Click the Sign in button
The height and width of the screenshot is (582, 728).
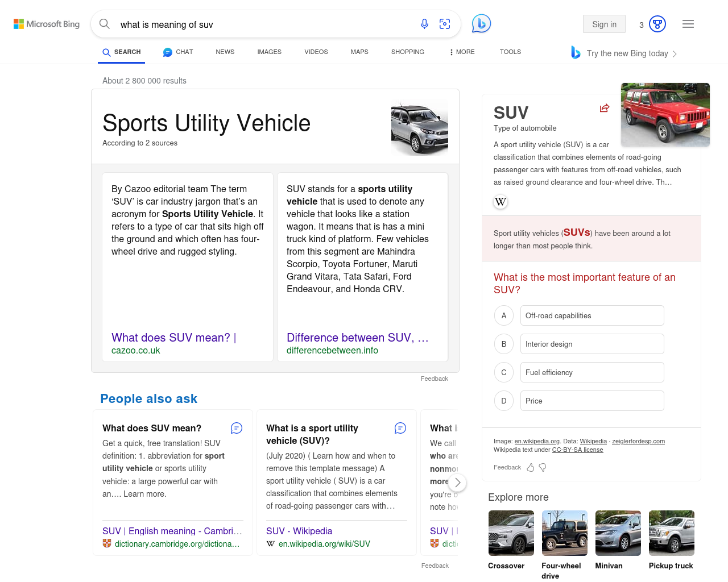[x=604, y=24]
